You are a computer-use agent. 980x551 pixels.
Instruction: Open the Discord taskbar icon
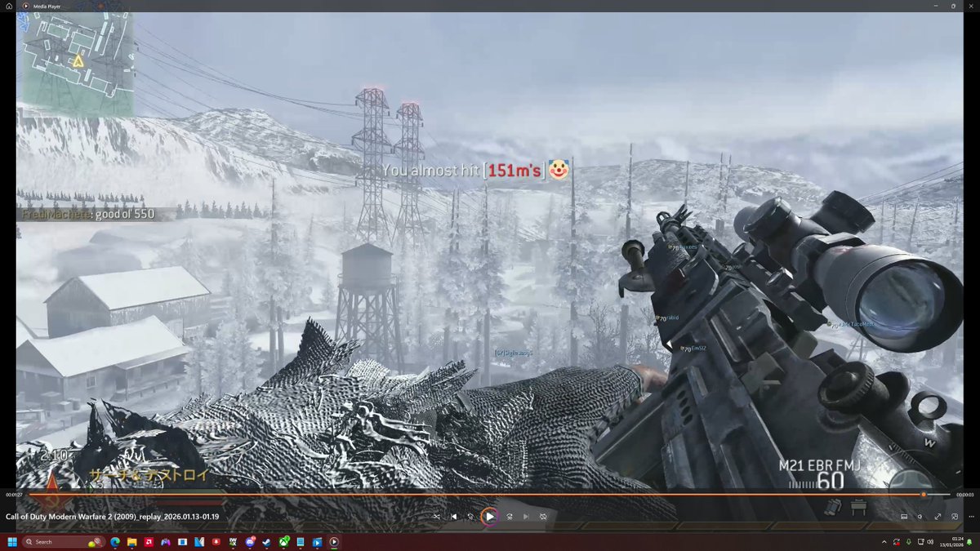pos(249,542)
